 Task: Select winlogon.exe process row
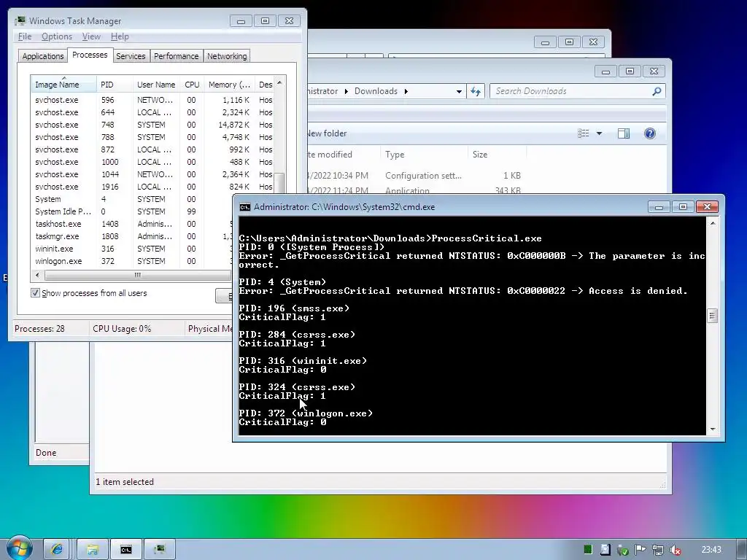pyautogui.click(x=132, y=261)
